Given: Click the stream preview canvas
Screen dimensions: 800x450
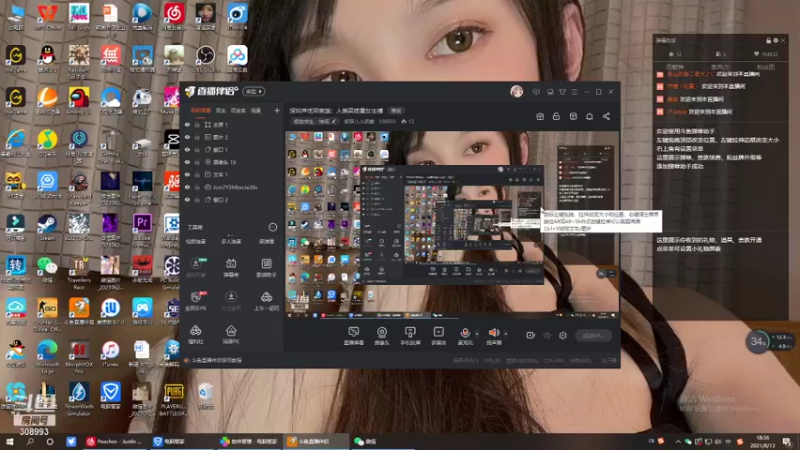Looking at the screenshot, I should pyautogui.click(x=452, y=225).
